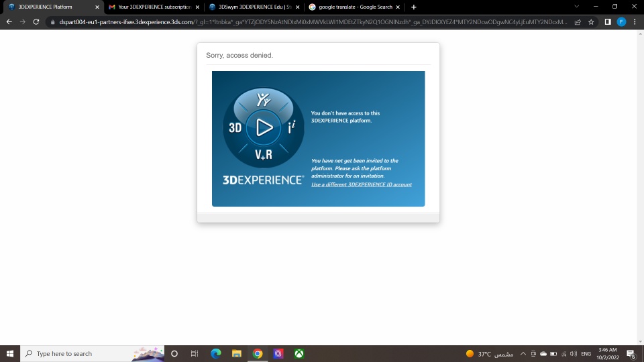Close the Gmail subscription tab
This screenshot has height=362, width=644.
tap(197, 7)
